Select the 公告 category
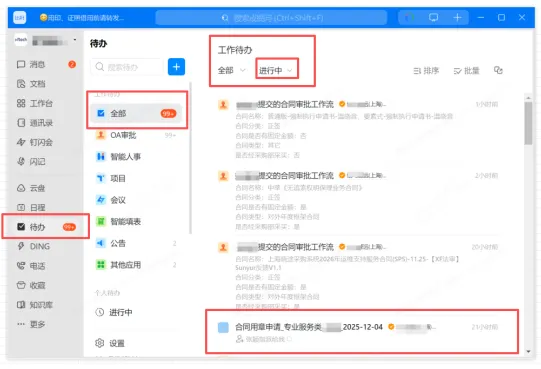The width and height of the screenshot is (541, 369). click(136, 243)
